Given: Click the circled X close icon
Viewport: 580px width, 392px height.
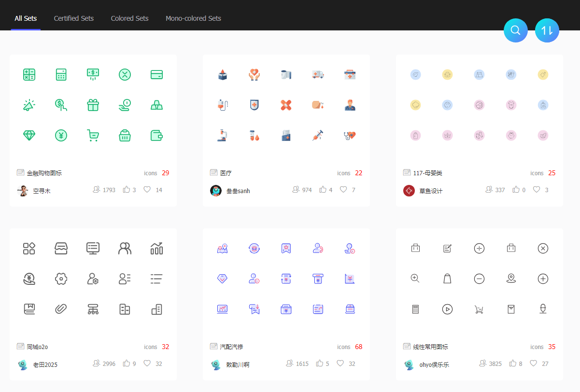Looking at the screenshot, I should point(543,248).
